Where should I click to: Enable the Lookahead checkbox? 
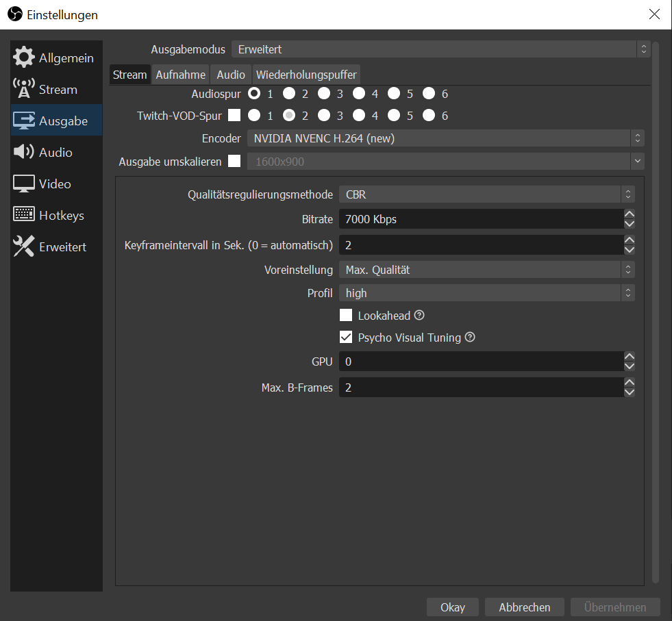pyautogui.click(x=346, y=316)
